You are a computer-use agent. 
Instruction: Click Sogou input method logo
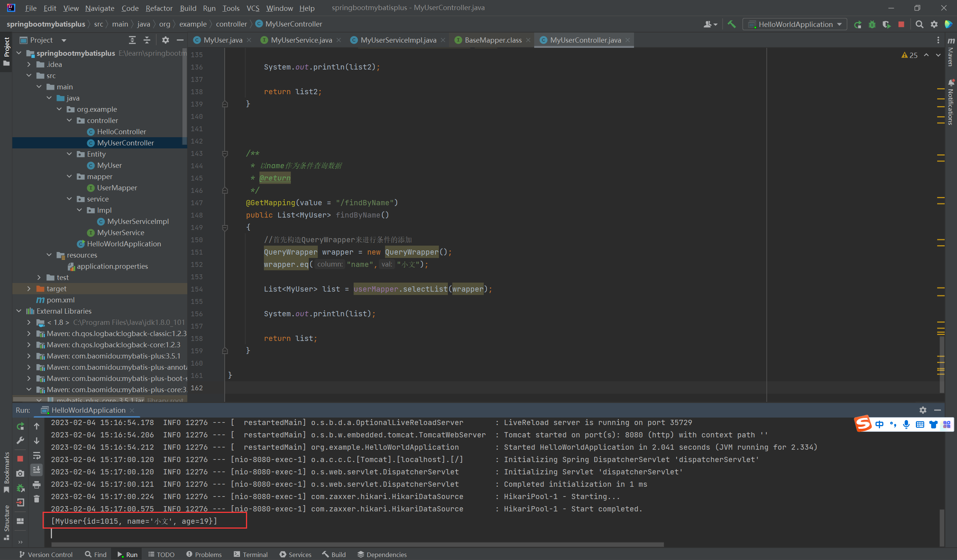pos(862,424)
